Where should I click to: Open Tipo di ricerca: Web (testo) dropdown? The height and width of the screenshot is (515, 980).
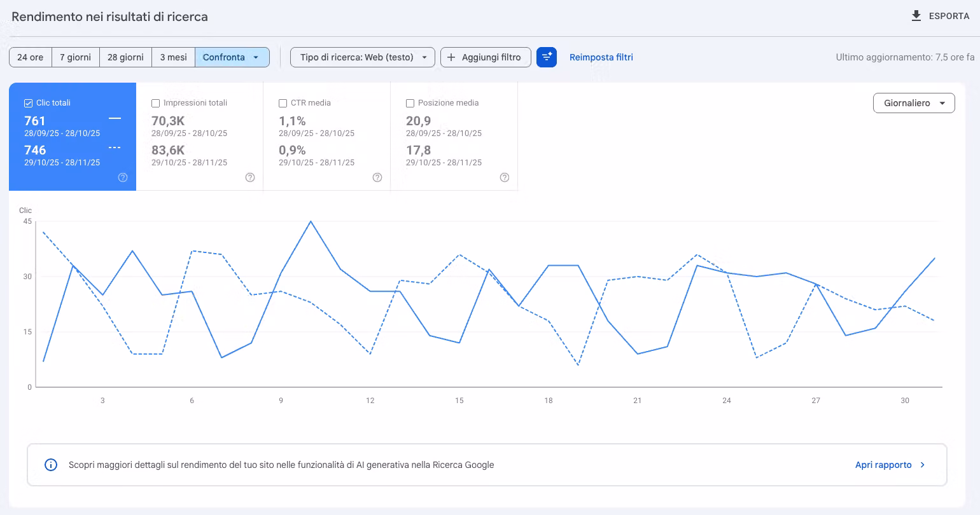pyautogui.click(x=363, y=57)
